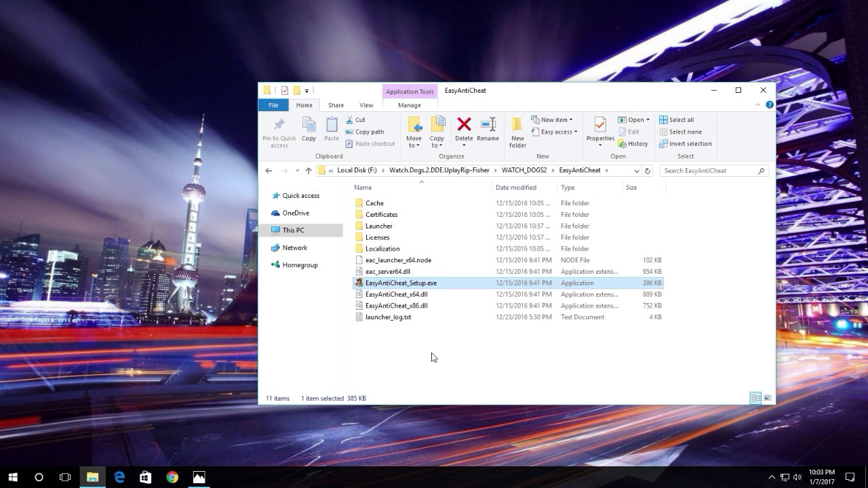Open Move to dropdown

(x=414, y=132)
